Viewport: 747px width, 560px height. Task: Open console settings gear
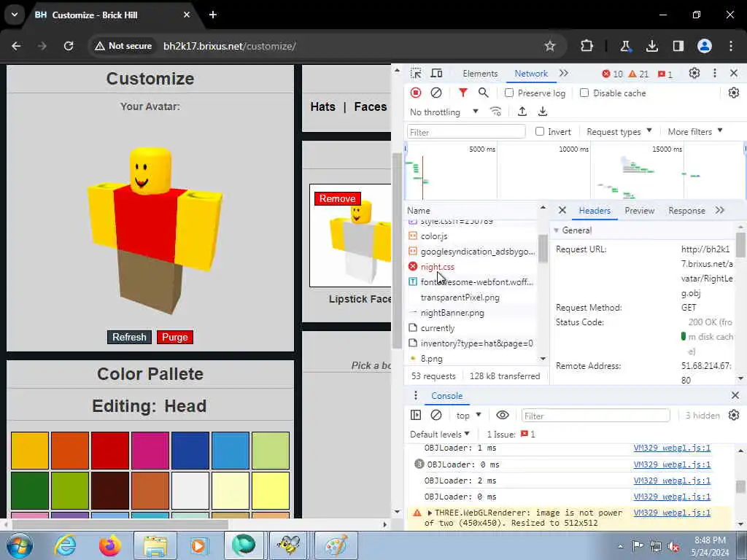734,415
